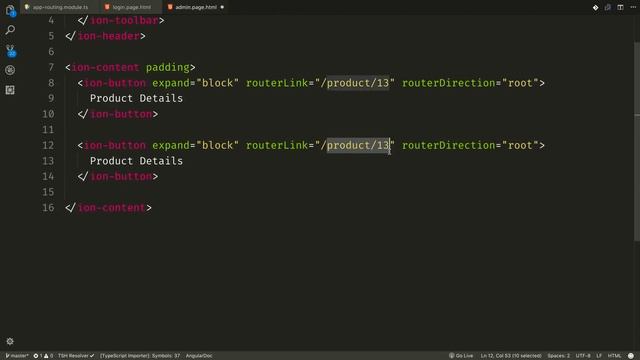
Task: Open the More Actions ellipsis menu
Action: (633, 7)
